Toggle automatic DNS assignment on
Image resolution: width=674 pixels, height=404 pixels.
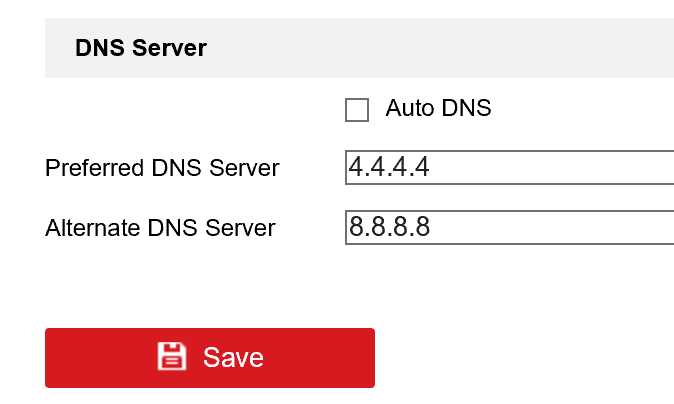point(357,109)
